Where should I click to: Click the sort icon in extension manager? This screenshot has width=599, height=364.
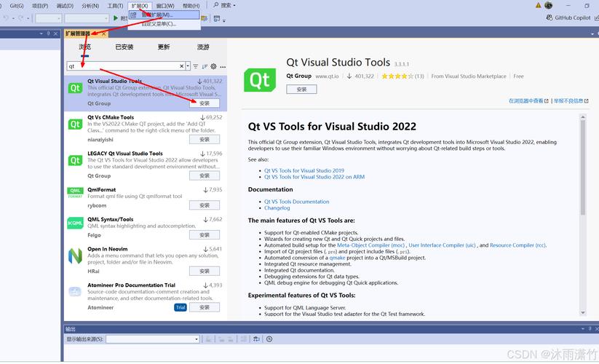[205, 66]
